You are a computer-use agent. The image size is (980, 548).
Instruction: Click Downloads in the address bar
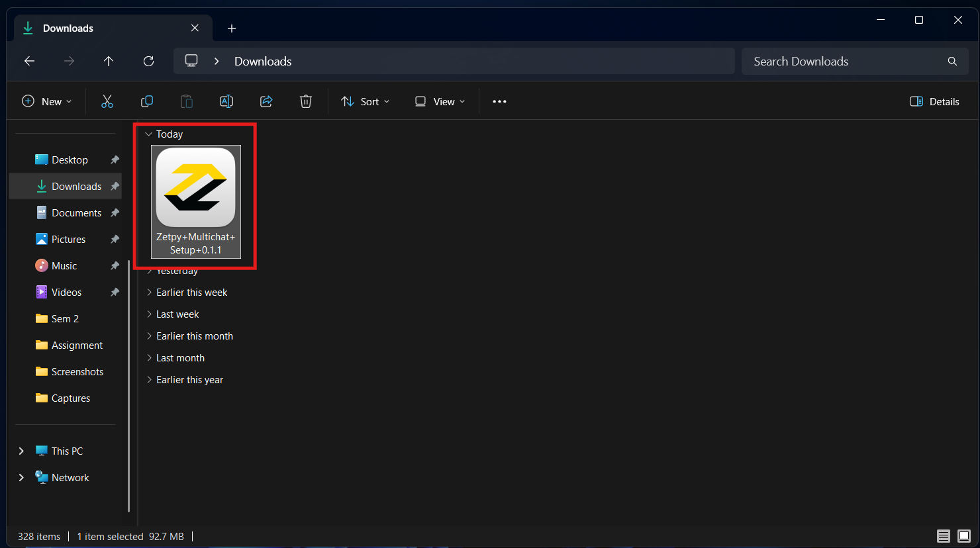point(263,61)
